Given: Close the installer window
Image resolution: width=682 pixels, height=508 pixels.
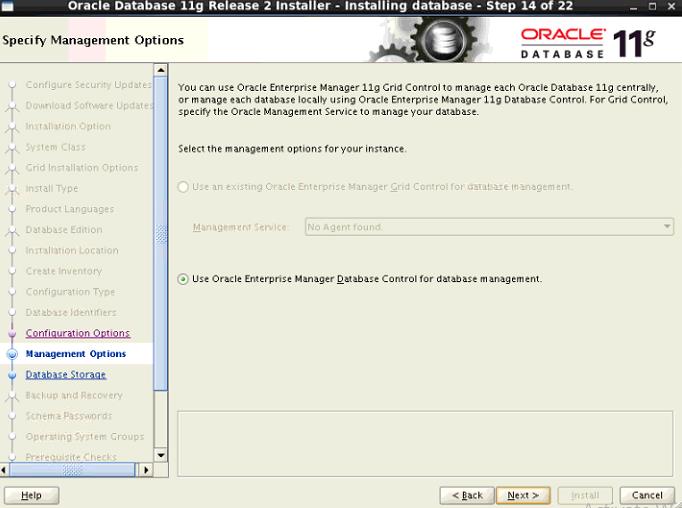Looking at the screenshot, I should (672, 7).
